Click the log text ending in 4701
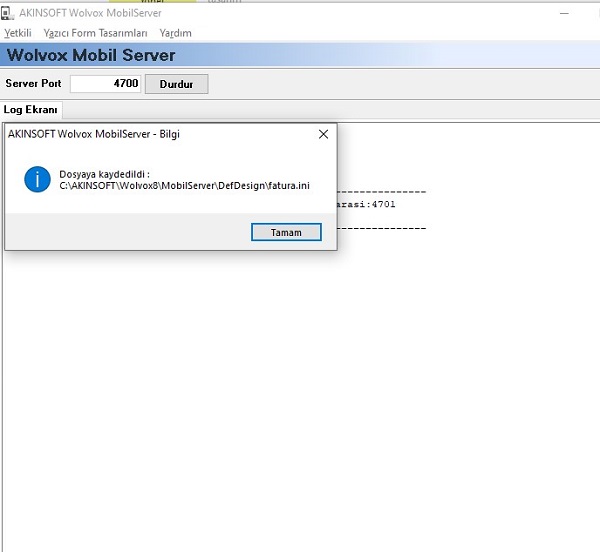This screenshot has height=552, width=600. click(366, 204)
